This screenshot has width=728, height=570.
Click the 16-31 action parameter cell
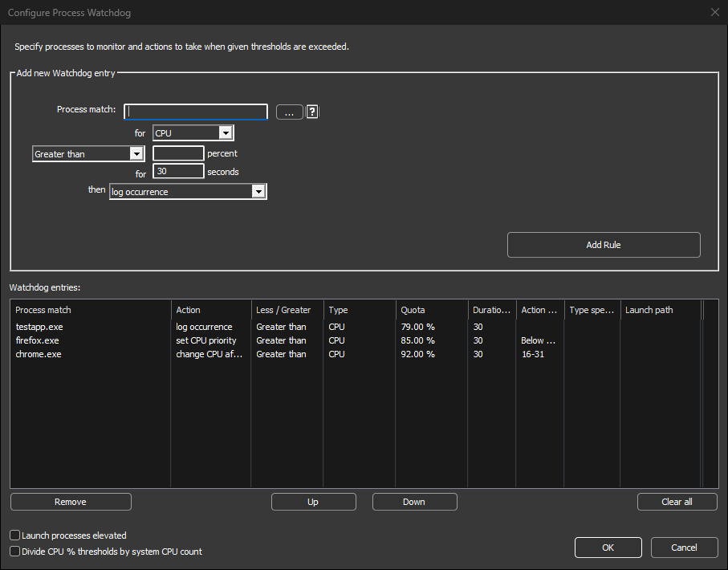532,354
